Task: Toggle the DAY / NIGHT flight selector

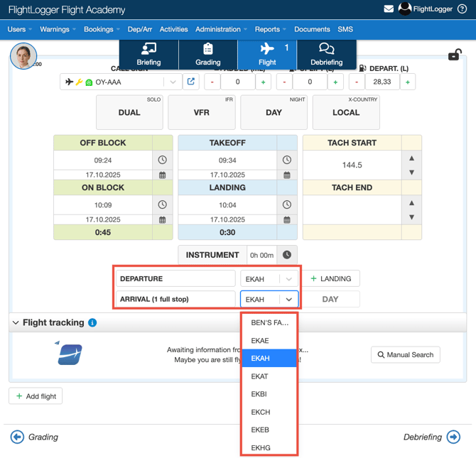Action: [274, 112]
